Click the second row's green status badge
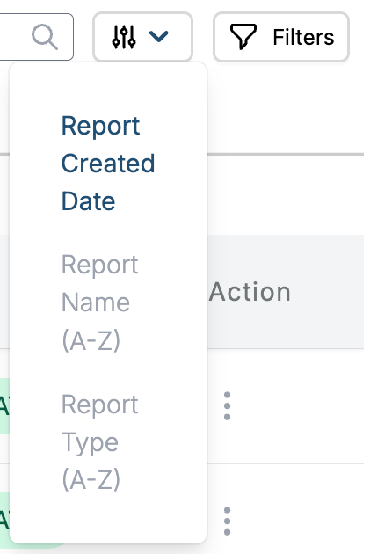 tap(4, 521)
